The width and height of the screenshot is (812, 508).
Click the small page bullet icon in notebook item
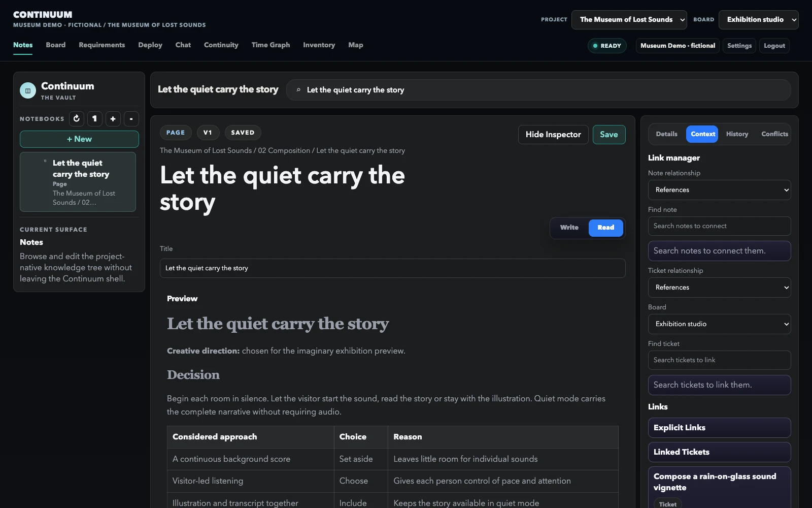click(x=45, y=161)
